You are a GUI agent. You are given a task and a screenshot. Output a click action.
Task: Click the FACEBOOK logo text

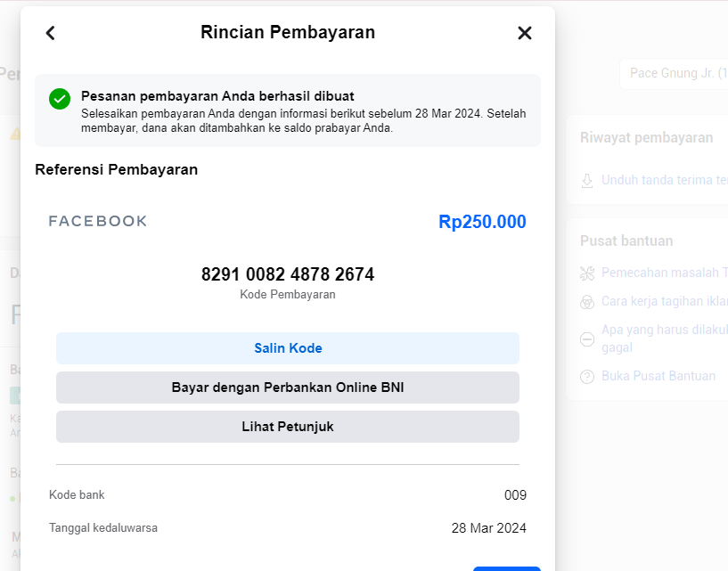tap(98, 221)
